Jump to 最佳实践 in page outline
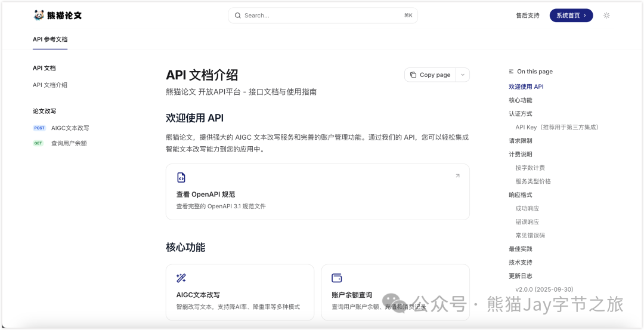 (521, 249)
